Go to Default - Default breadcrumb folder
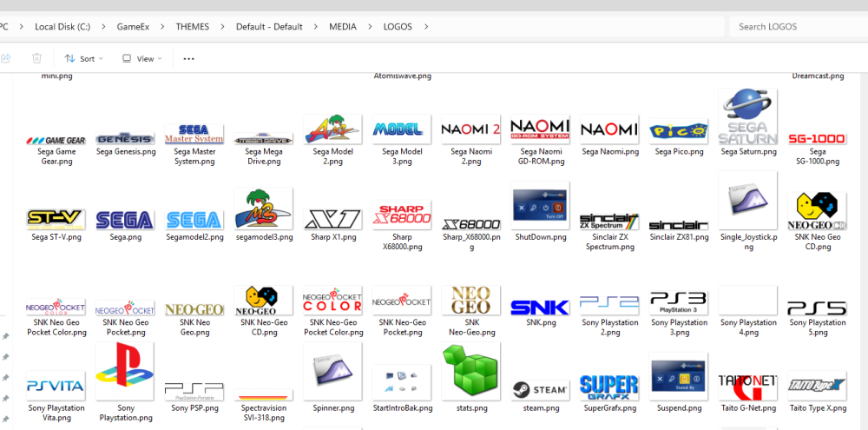This screenshot has width=868, height=430. pos(269,27)
